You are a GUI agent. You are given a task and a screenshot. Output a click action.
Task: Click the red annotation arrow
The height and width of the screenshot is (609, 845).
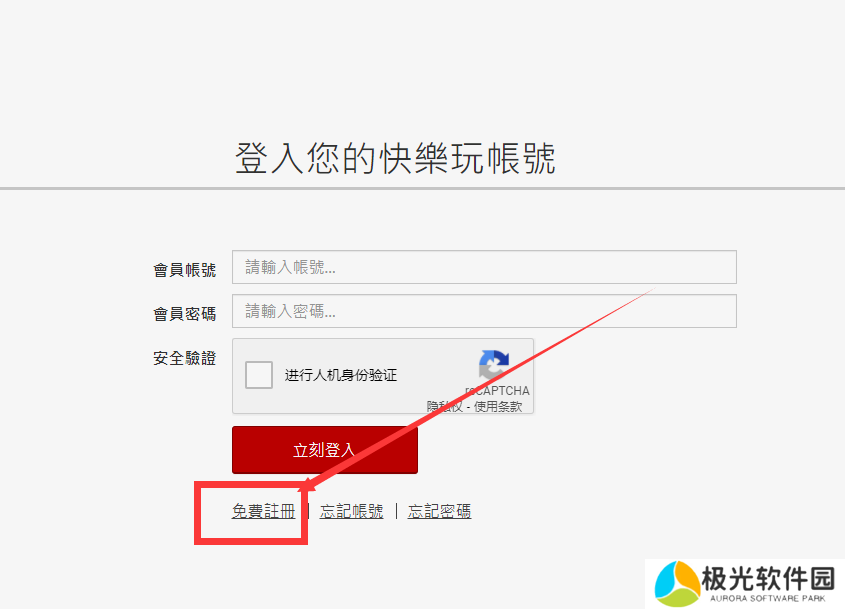pyautogui.click(x=477, y=389)
